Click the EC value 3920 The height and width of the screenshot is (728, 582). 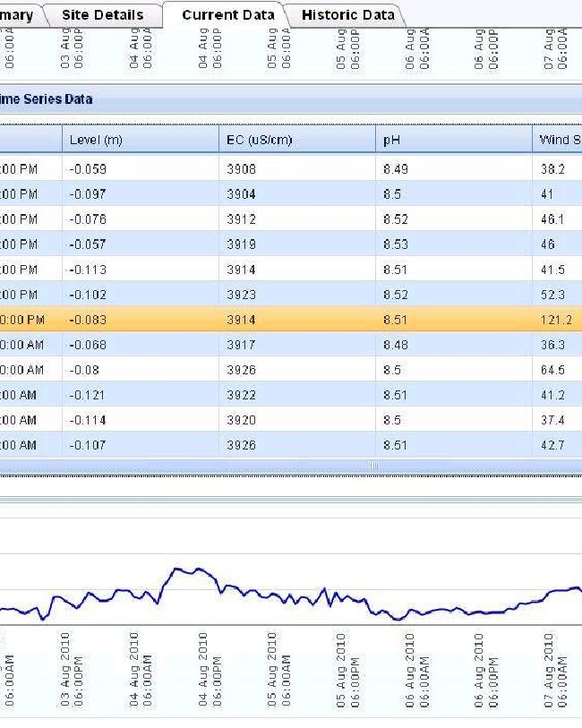pyautogui.click(x=242, y=420)
